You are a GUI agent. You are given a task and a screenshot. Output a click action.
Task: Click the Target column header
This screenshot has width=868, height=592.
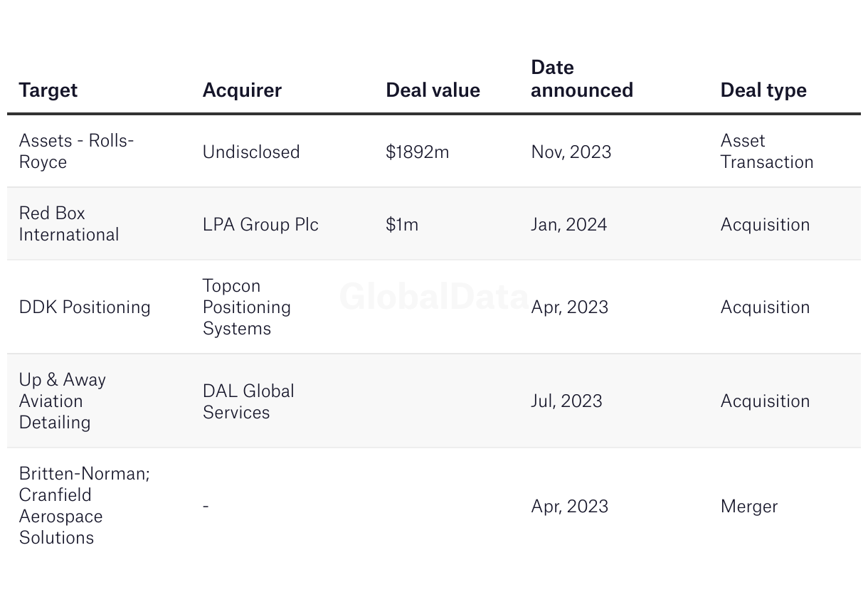(x=48, y=90)
